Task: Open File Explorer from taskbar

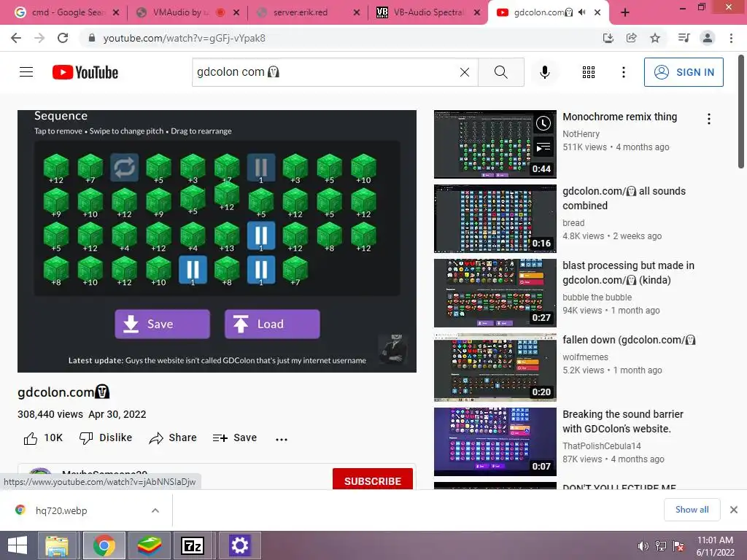Action: 57,545
